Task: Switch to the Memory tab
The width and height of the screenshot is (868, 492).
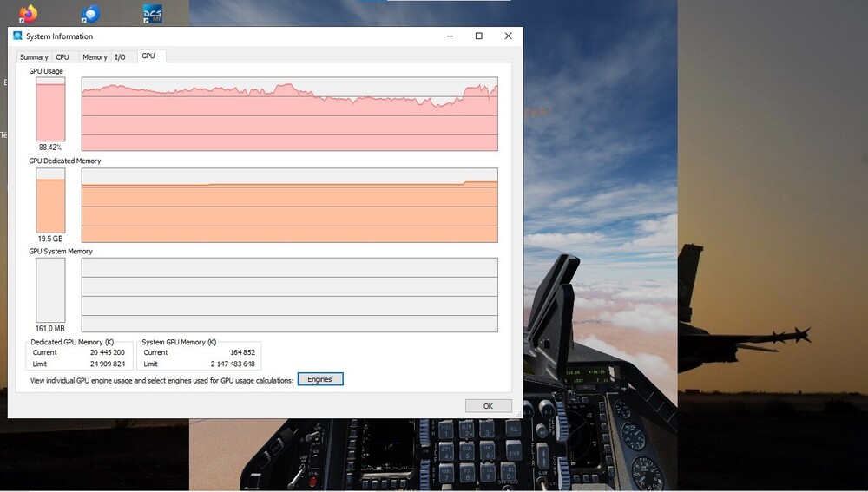Action: [95, 57]
